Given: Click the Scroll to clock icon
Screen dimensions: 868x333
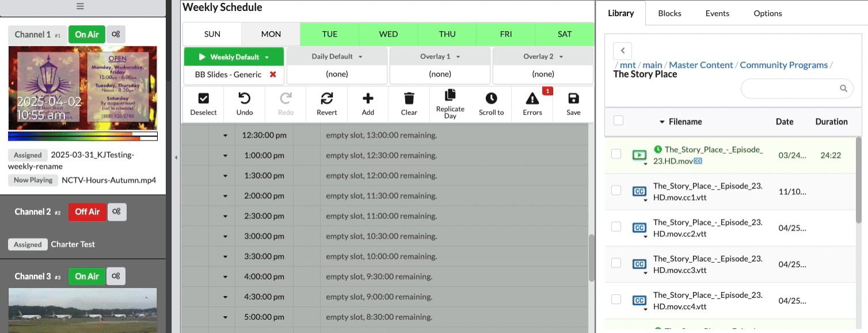Looking at the screenshot, I should coord(491,99).
